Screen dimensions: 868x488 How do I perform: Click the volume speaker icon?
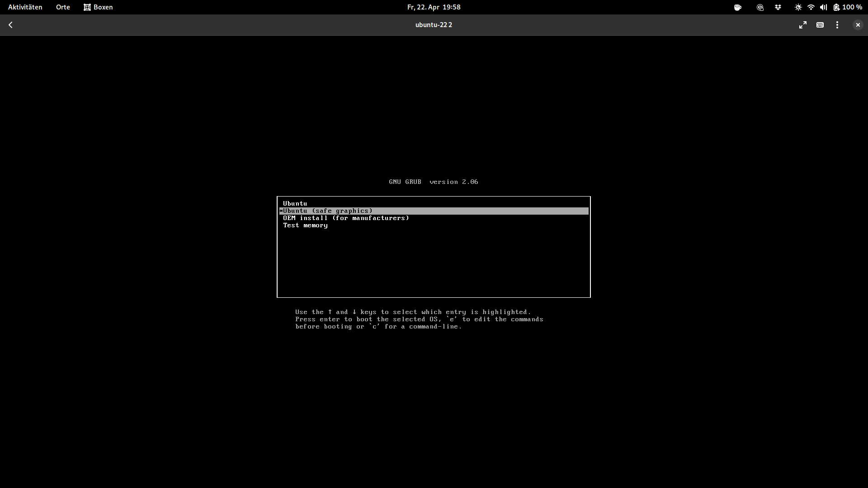pos(823,7)
